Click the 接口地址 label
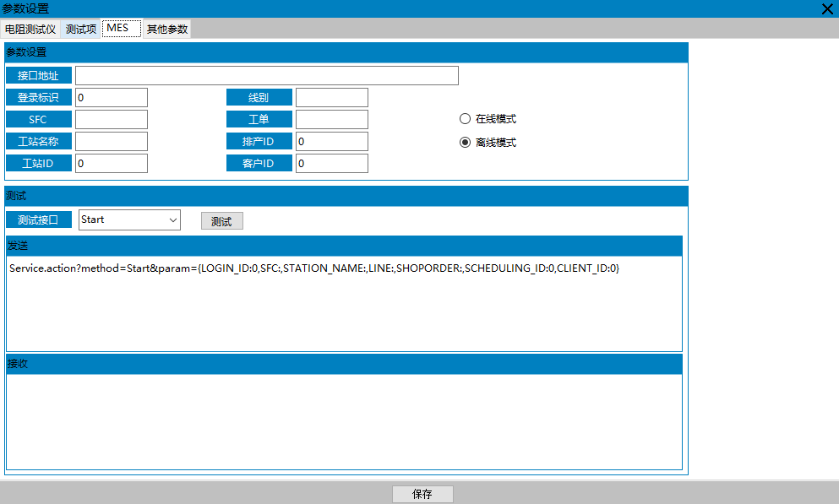The height and width of the screenshot is (504, 839). click(x=39, y=75)
